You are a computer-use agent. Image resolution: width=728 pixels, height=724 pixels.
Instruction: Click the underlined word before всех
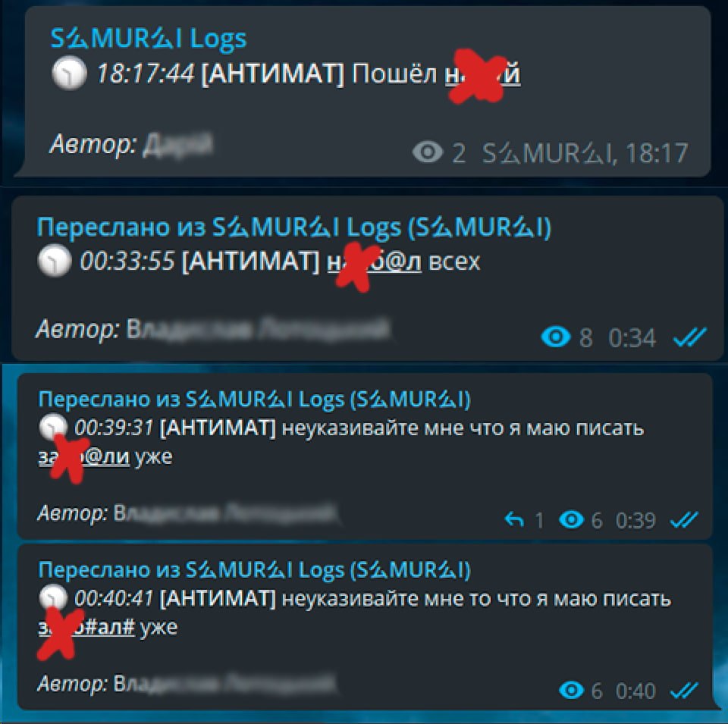(374, 262)
